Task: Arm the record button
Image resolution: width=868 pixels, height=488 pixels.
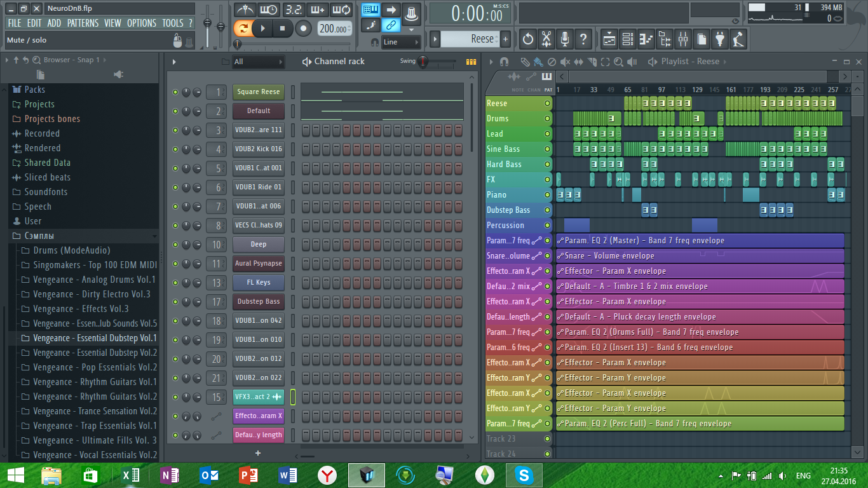Action: coord(304,28)
